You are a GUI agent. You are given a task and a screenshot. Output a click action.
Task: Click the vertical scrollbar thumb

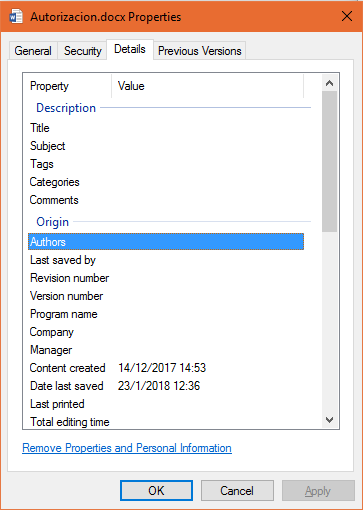(x=329, y=161)
